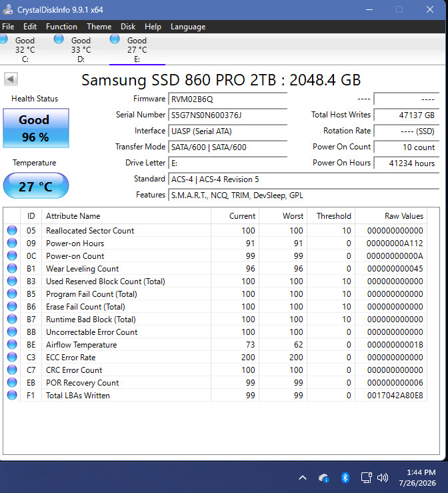Click status orb for Wear Leveling Count

pyautogui.click(x=12, y=268)
